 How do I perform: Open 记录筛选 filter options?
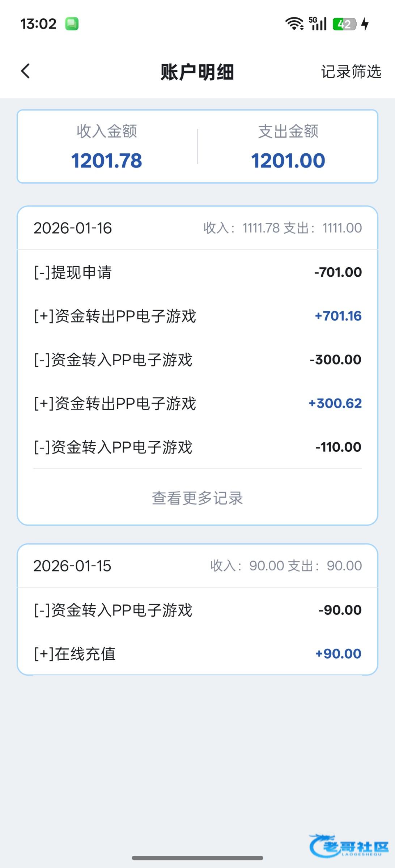tap(351, 72)
